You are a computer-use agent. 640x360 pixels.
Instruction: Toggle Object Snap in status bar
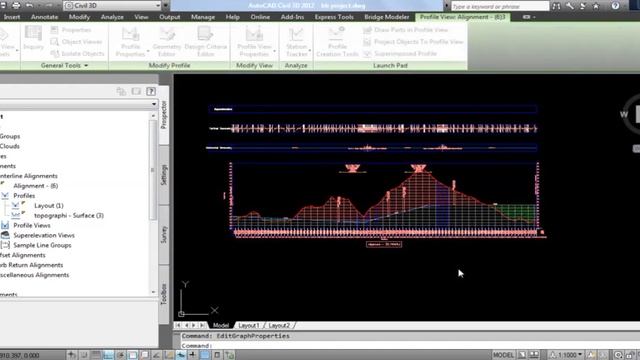coord(133,355)
